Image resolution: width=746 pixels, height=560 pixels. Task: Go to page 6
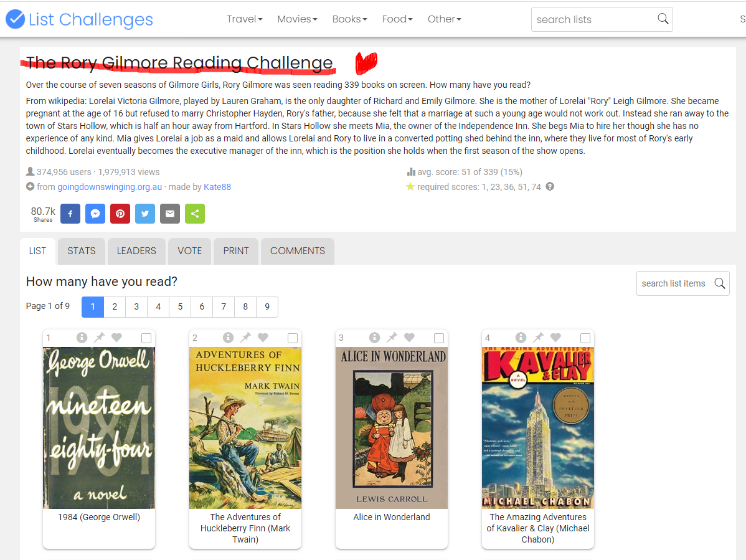(x=202, y=307)
